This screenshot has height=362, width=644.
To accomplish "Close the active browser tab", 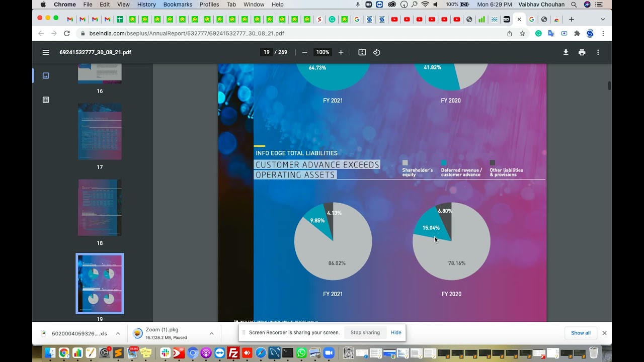I will coord(519,20).
